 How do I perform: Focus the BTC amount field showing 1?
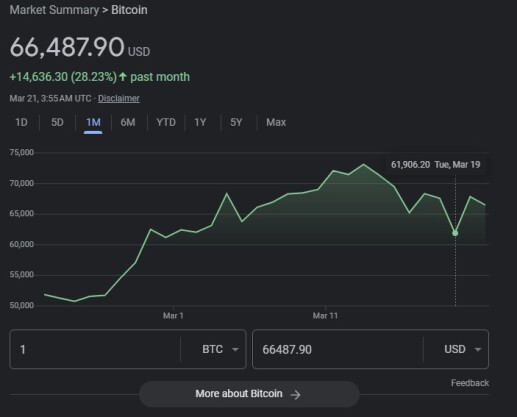(x=95, y=349)
